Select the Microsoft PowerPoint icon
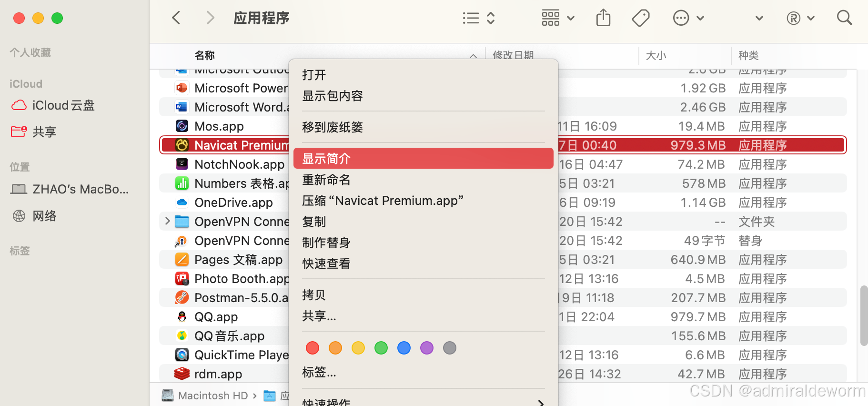Image resolution: width=868 pixels, height=406 pixels. [182, 88]
